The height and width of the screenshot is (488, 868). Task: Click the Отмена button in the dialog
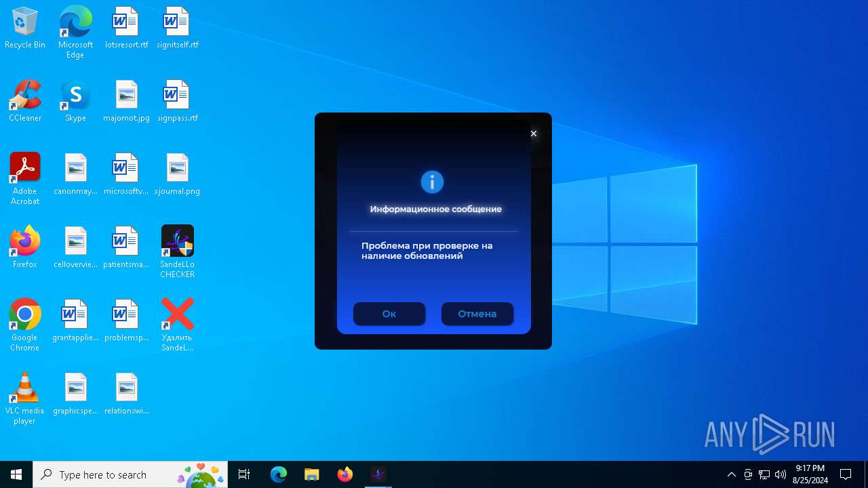pyautogui.click(x=477, y=314)
